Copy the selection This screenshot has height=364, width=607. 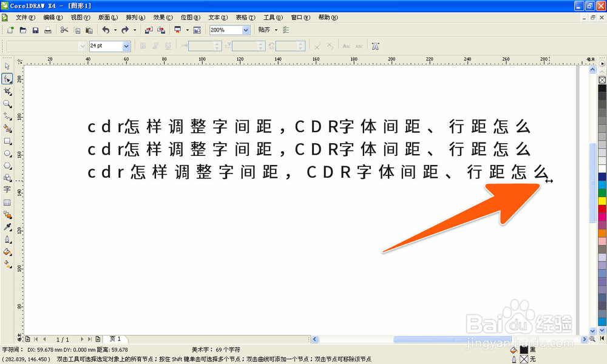pyautogui.click(x=76, y=30)
